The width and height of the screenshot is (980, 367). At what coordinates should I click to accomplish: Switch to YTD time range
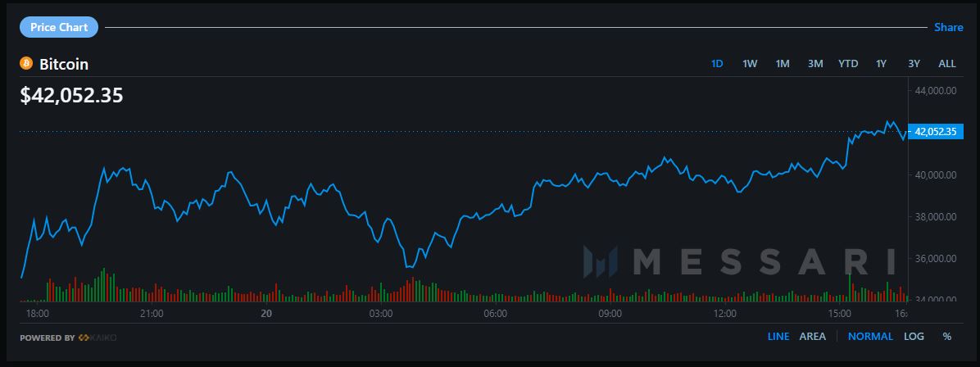[848, 64]
